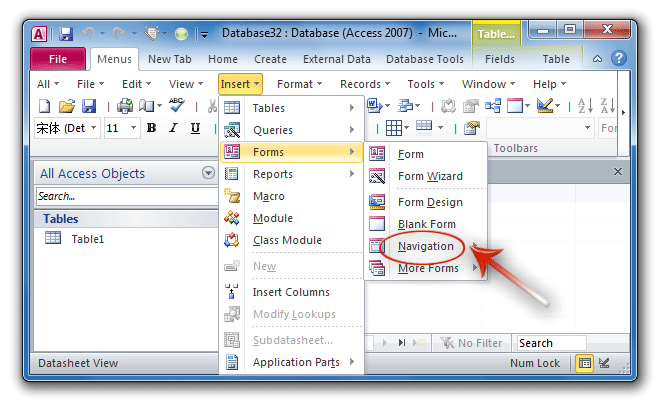
Task: Switch to Design View status bar icon
Action: 604,363
